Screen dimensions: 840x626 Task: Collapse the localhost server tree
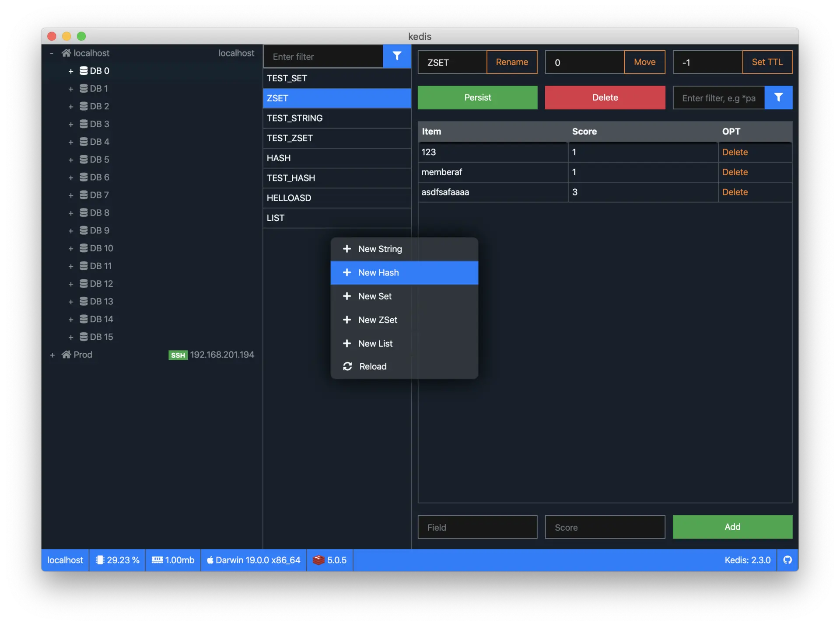[x=52, y=53]
